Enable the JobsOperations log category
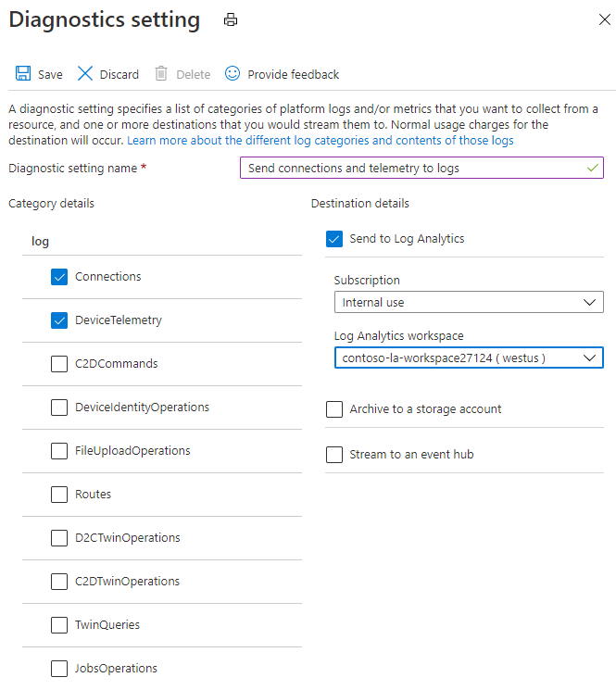This screenshot has width=616, height=690. click(59, 669)
